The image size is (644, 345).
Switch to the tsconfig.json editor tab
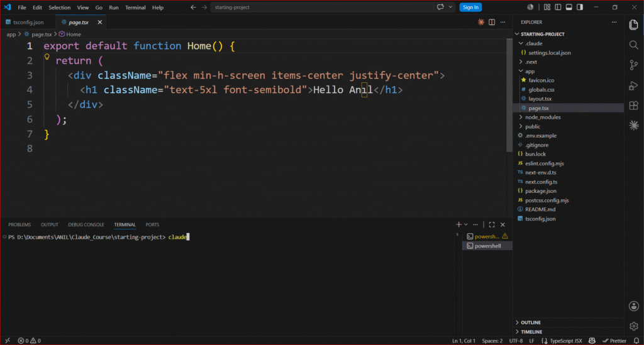tap(28, 22)
